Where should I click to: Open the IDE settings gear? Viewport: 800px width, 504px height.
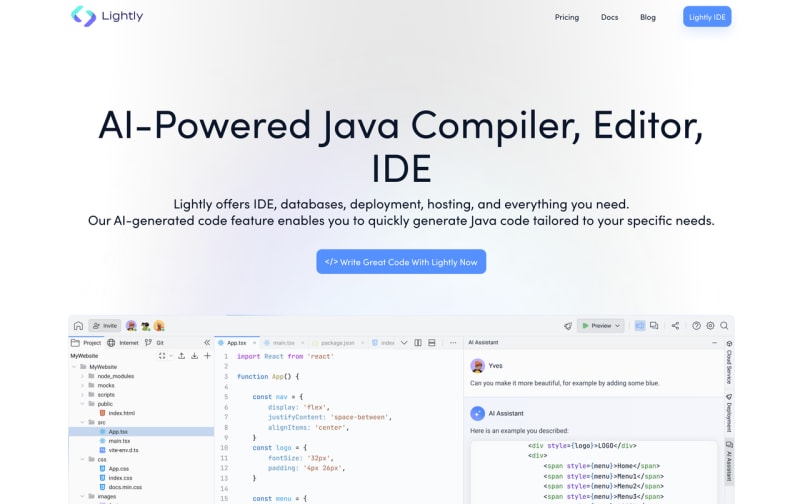[710, 325]
